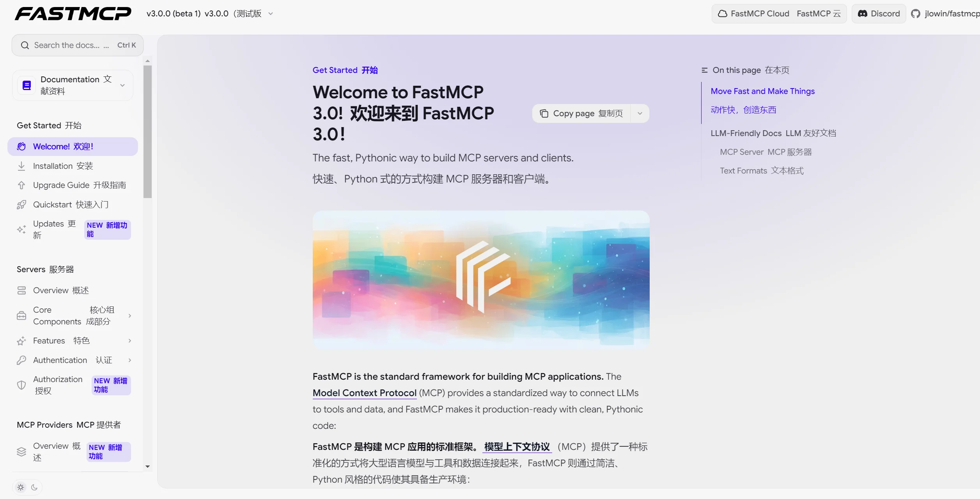Click inside the Search the docs field
The image size is (980, 499).
pos(70,45)
